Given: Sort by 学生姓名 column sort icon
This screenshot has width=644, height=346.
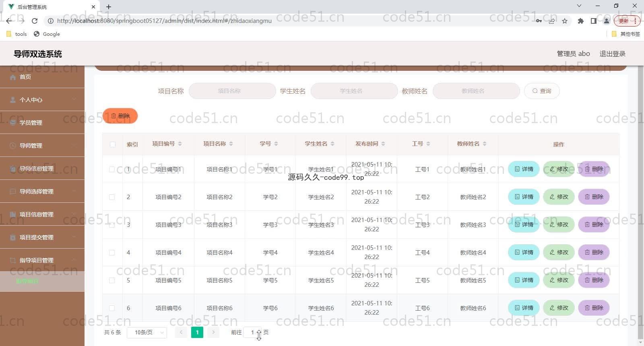Looking at the screenshot, I should pyautogui.click(x=332, y=144).
